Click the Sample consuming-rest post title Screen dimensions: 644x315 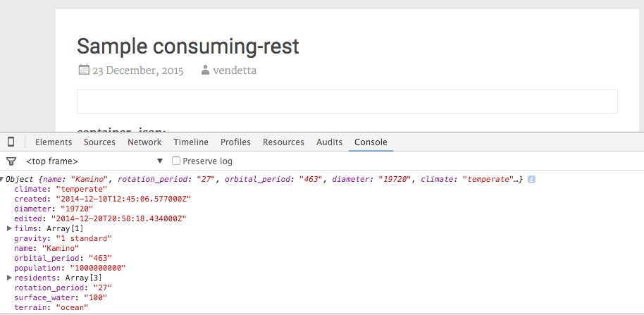pyautogui.click(x=187, y=46)
